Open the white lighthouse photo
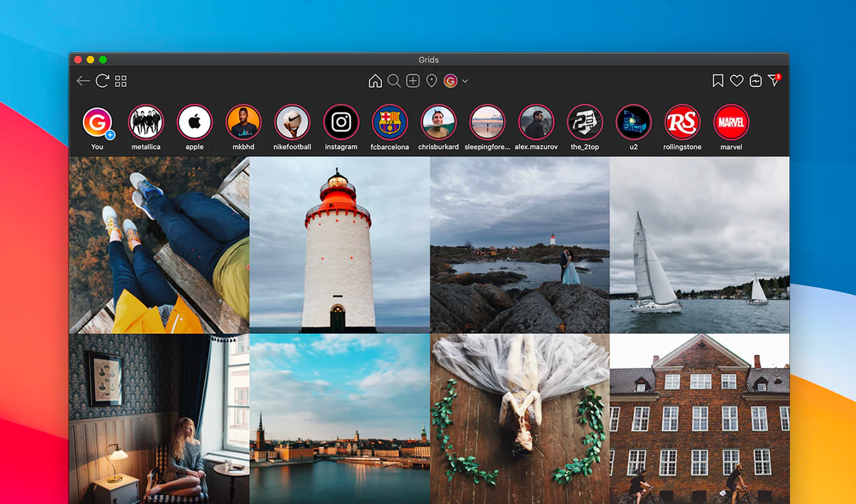This screenshot has width=856, height=504. click(340, 245)
